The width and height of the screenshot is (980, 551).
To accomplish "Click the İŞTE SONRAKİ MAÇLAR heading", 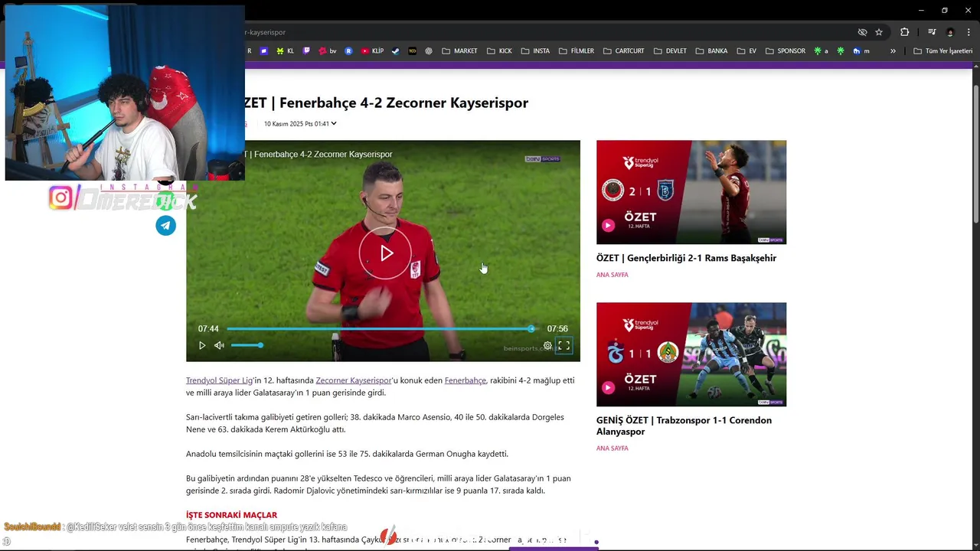I will [231, 515].
